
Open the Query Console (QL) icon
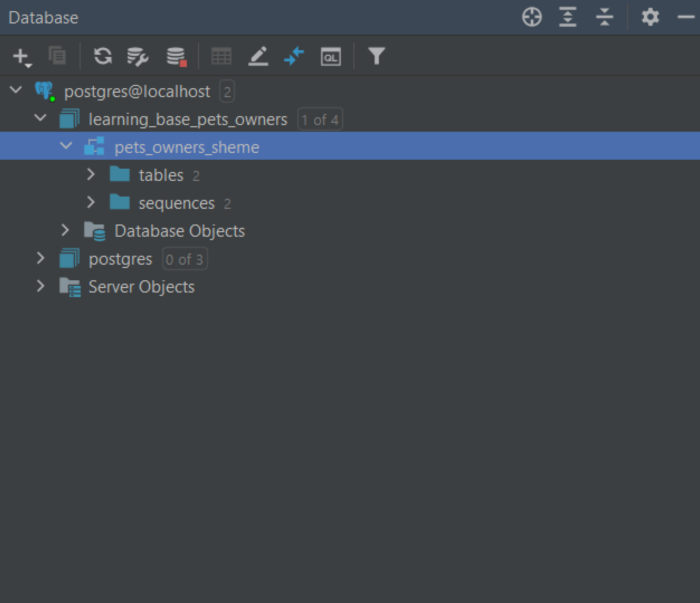click(331, 56)
